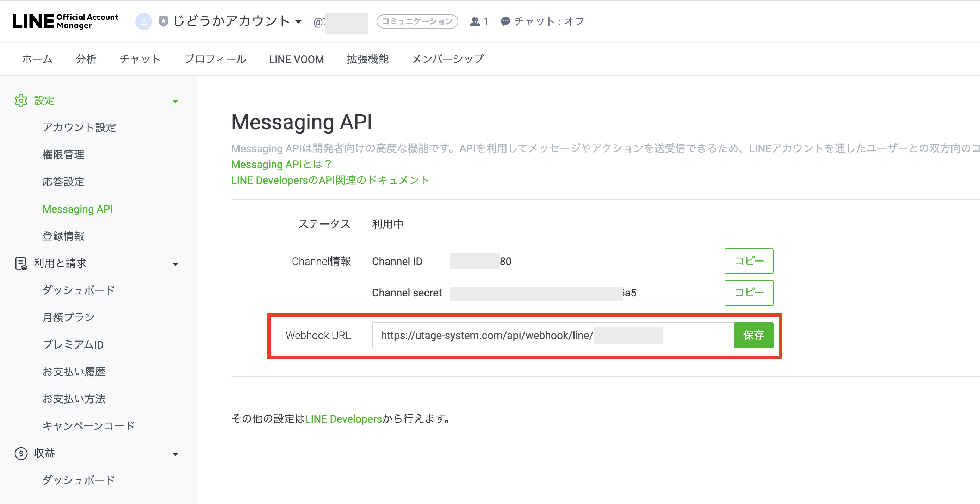980x504 pixels.
Task: Open the じどうかアカウント account switcher dropdown
Action: (x=299, y=22)
